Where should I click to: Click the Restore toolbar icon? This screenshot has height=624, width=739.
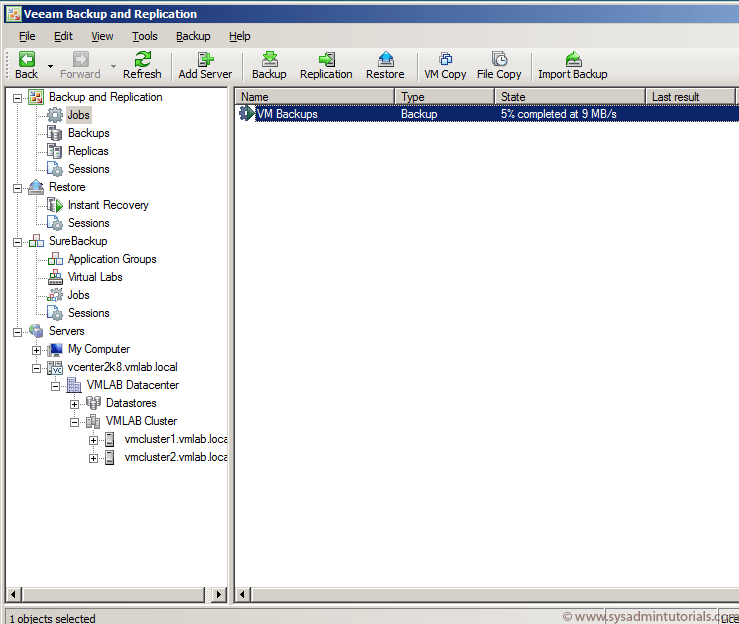[386, 59]
